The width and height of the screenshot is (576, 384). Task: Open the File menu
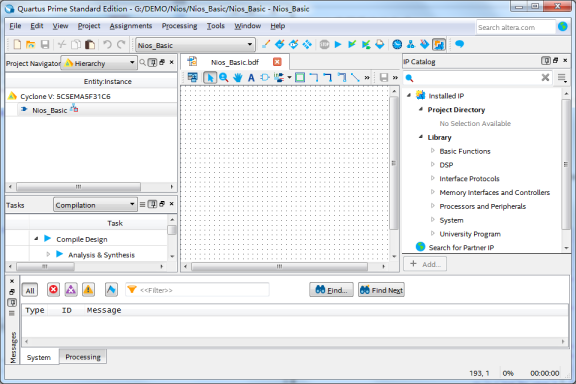15,26
